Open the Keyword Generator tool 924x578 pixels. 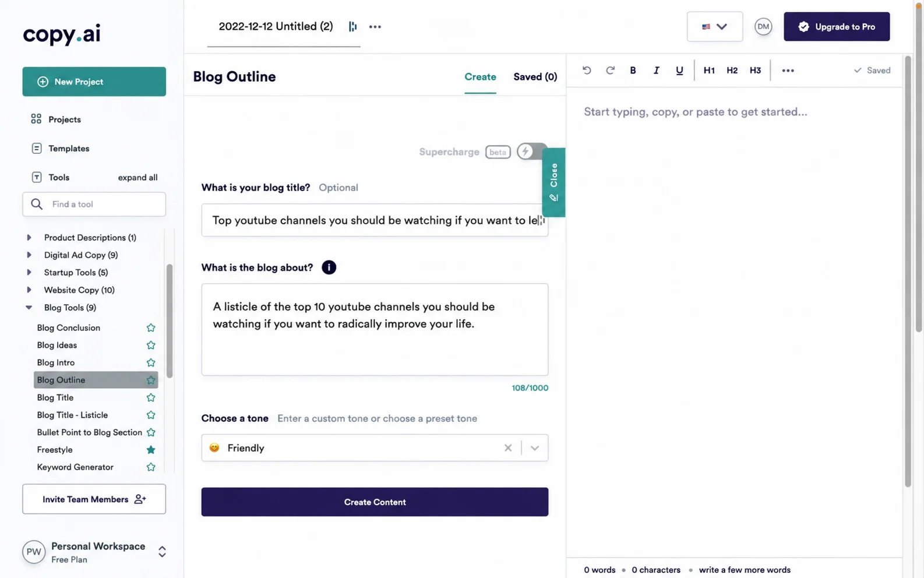coord(75,467)
